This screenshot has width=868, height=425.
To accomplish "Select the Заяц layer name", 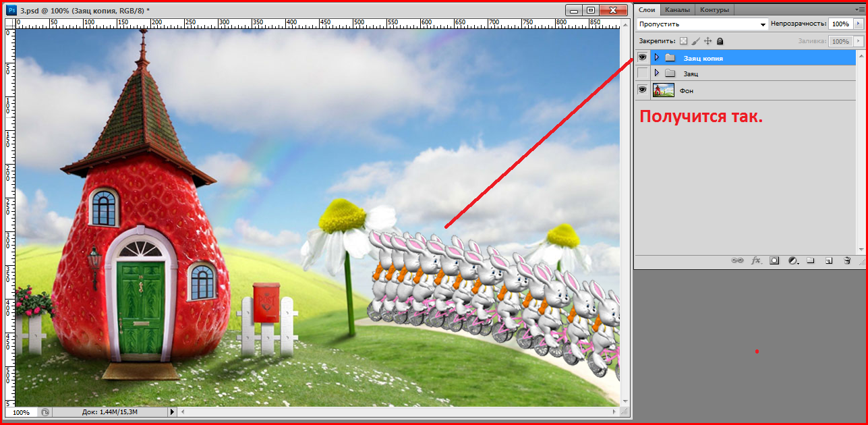I will click(691, 74).
